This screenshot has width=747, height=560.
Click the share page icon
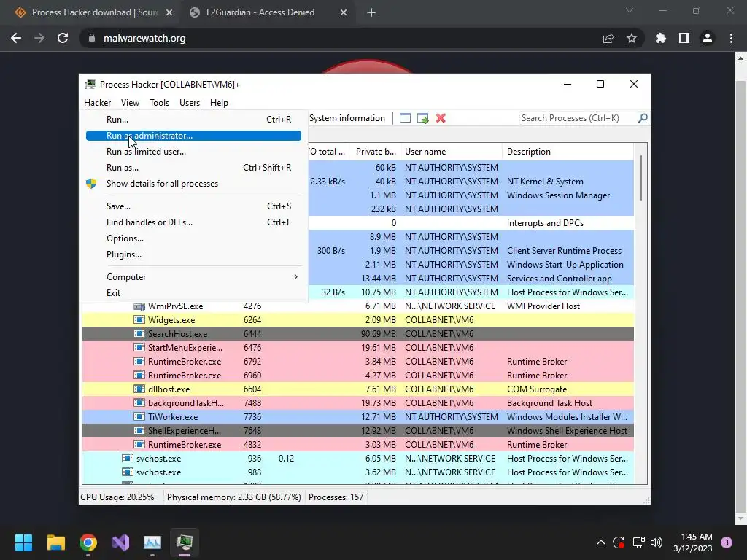[608, 38]
